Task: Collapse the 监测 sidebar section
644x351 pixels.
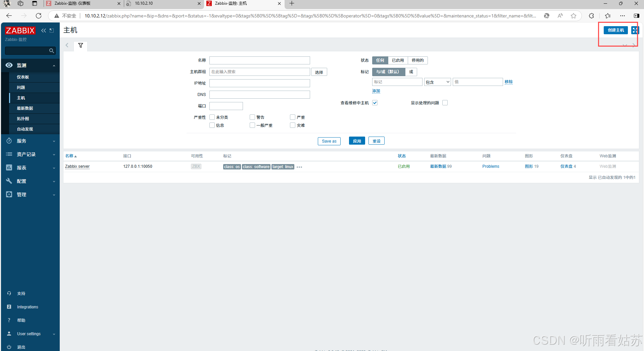Action: pyautogui.click(x=54, y=65)
